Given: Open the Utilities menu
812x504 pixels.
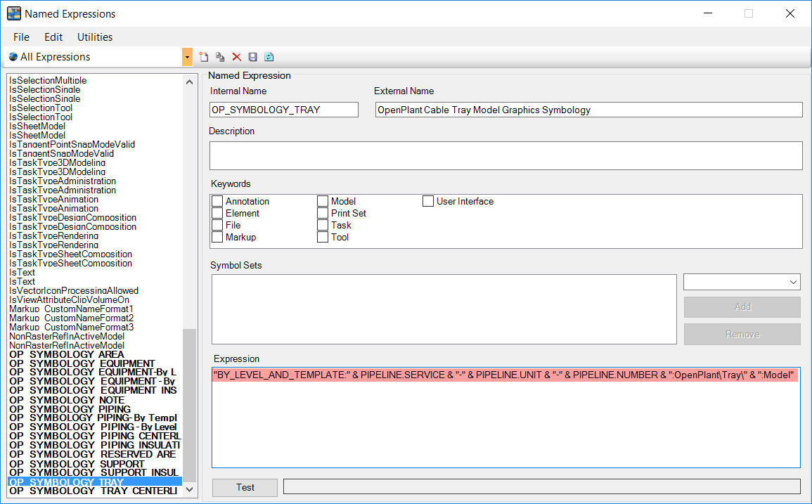Looking at the screenshot, I should (x=95, y=37).
